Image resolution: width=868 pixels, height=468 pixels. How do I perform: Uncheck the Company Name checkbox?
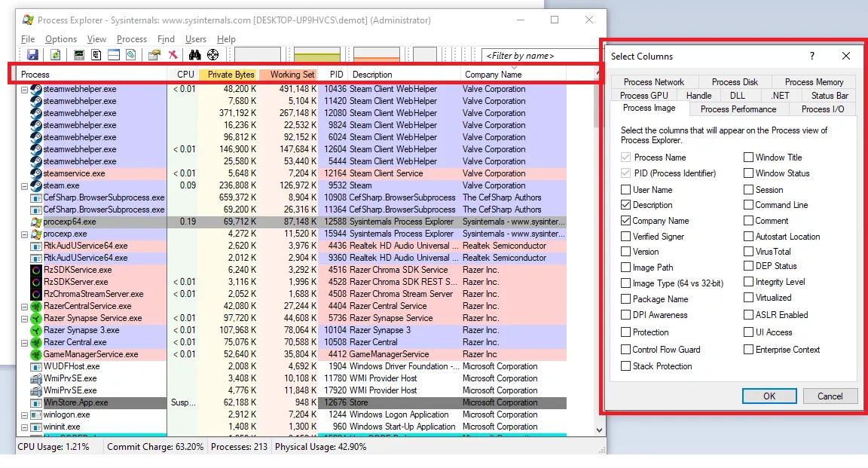625,220
